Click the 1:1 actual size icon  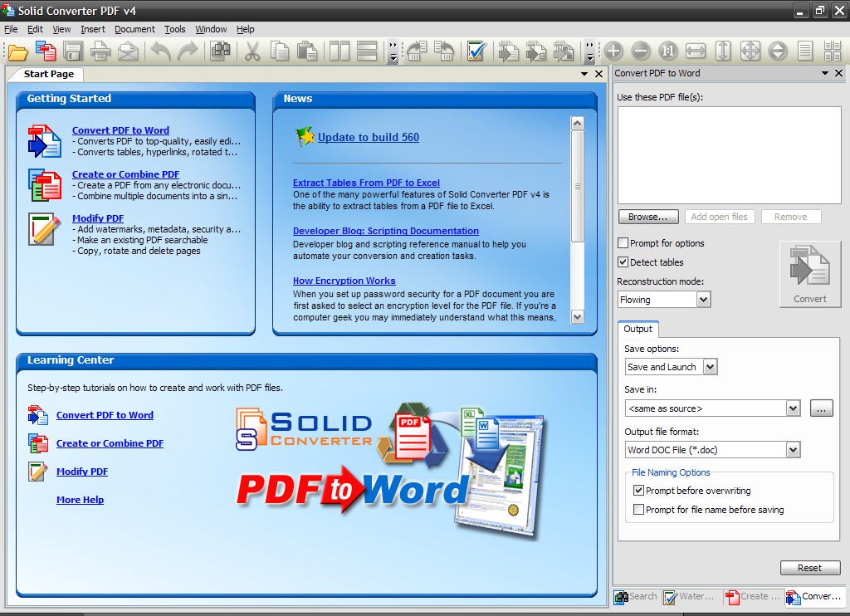tap(668, 51)
